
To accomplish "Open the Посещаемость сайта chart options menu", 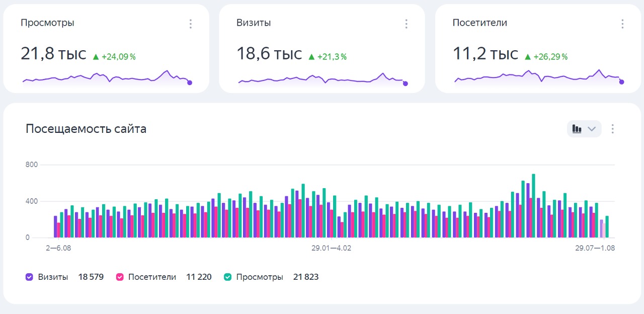I will pos(612,129).
